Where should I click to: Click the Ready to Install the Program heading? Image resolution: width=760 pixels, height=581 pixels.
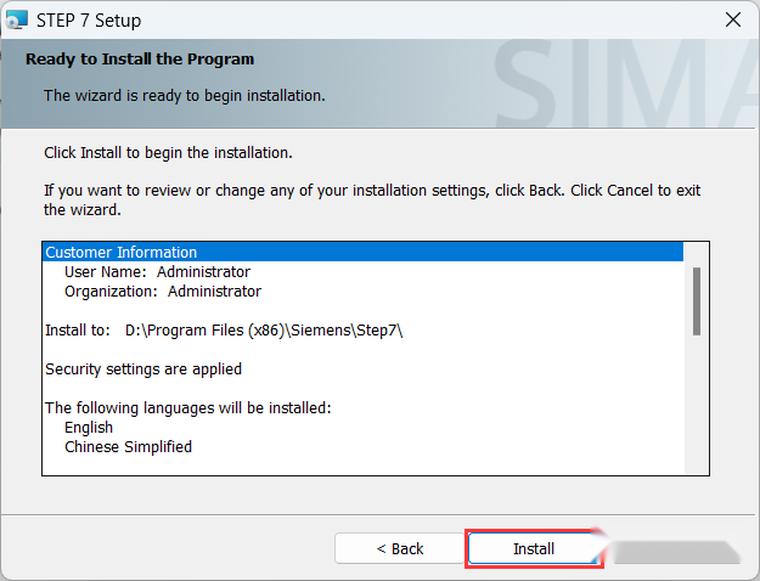[140, 59]
